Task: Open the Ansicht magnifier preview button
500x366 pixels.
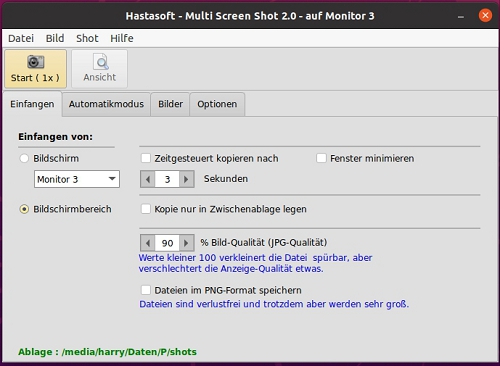Action: 99,69
